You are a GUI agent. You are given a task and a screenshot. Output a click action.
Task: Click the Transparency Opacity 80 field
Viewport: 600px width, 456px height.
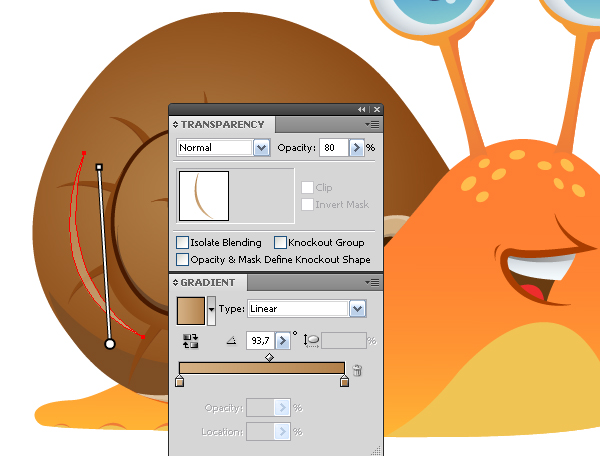click(334, 148)
